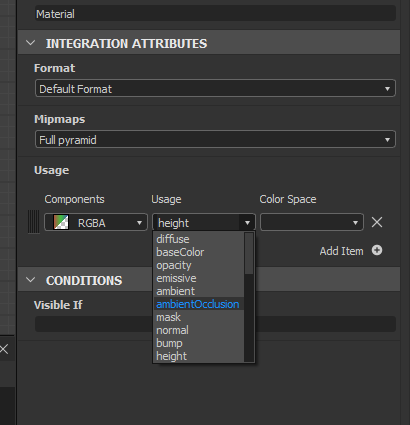The image size is (410, 425).
Task: Close the left panel with X icon
Action: pyautogui.click(x=4, y=349)
